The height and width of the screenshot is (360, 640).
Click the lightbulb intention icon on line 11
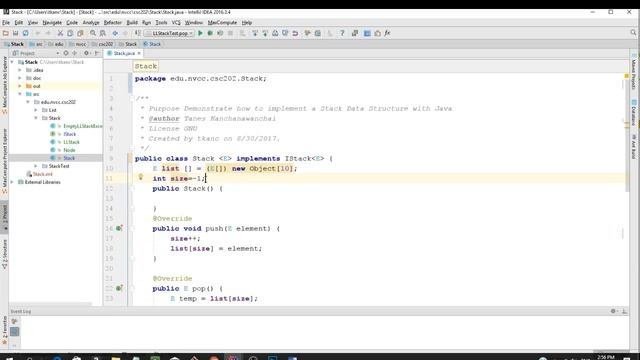click(x=140, y=177)
